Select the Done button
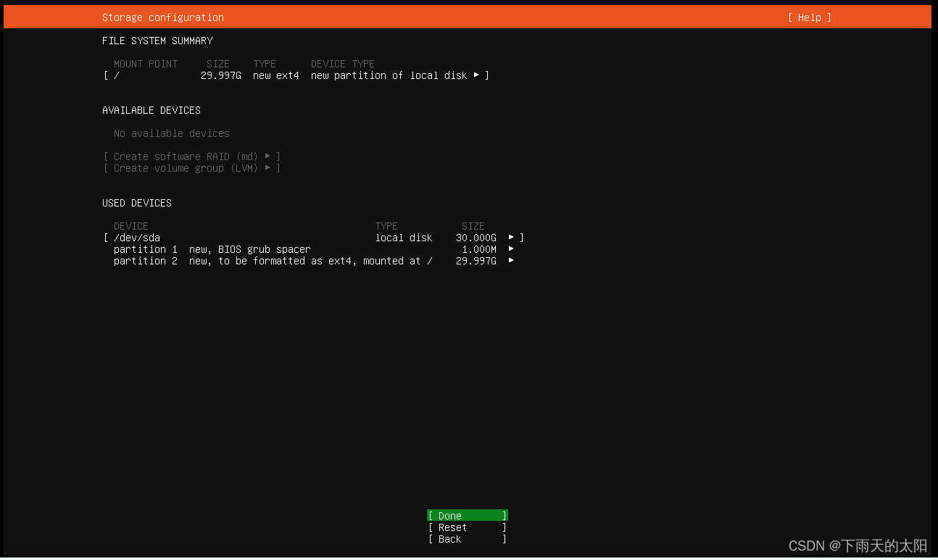938x560 pixels. [468, 516]
